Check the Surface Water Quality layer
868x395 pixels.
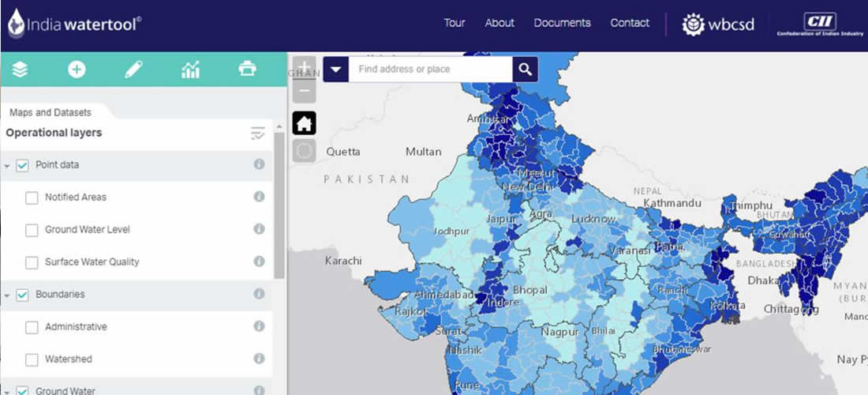(x=32, y=262)
